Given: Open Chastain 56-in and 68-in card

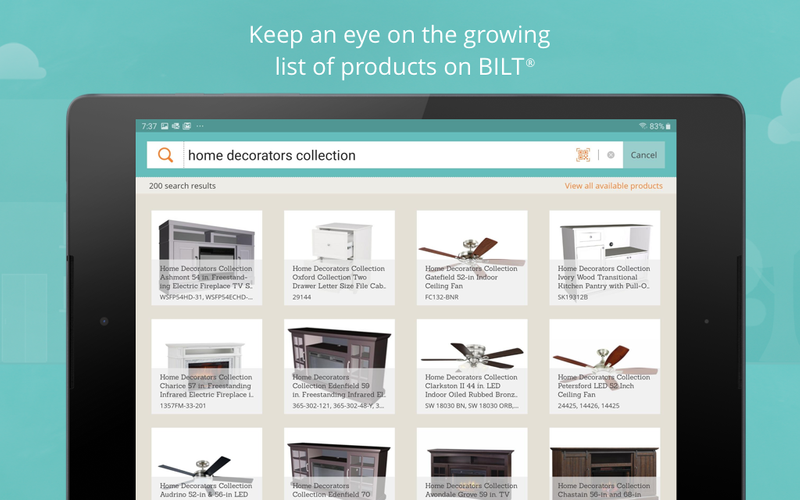Looking at the screenshot, I should point(605,464).
